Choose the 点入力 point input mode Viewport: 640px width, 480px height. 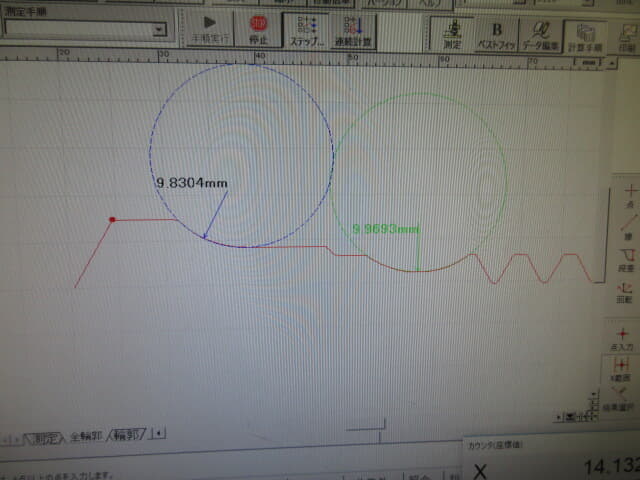(x=622, y=340)
